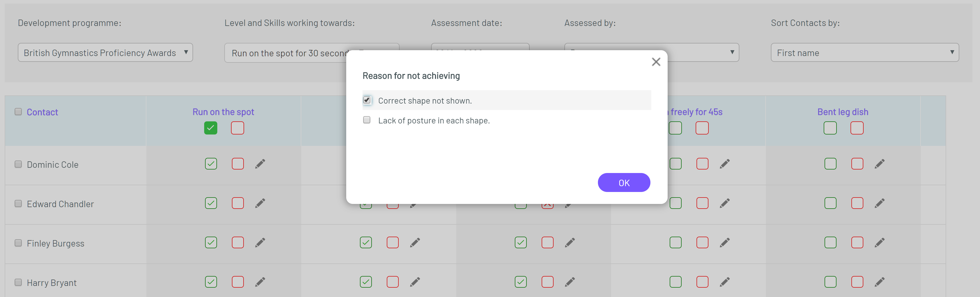This screenshot has width=980, height=297.
Task: Click pencil icon for Edward Chandler Run on the spot
Action: click(260, 203)
